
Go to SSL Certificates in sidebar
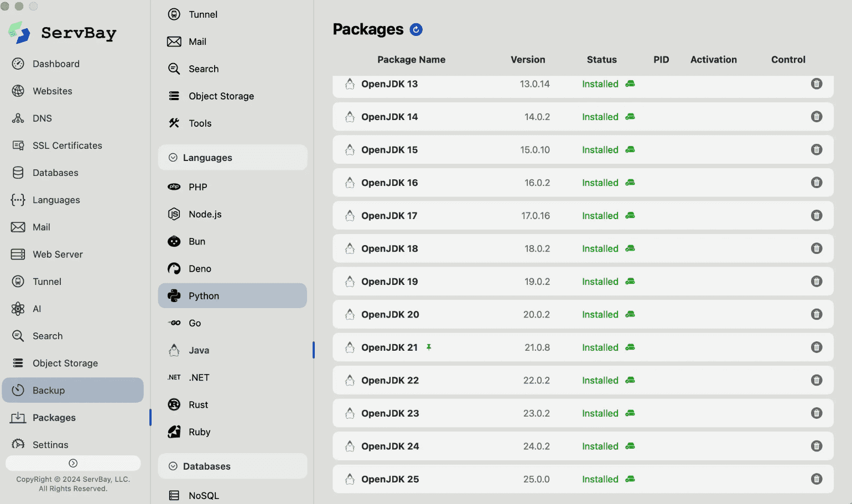67,146
